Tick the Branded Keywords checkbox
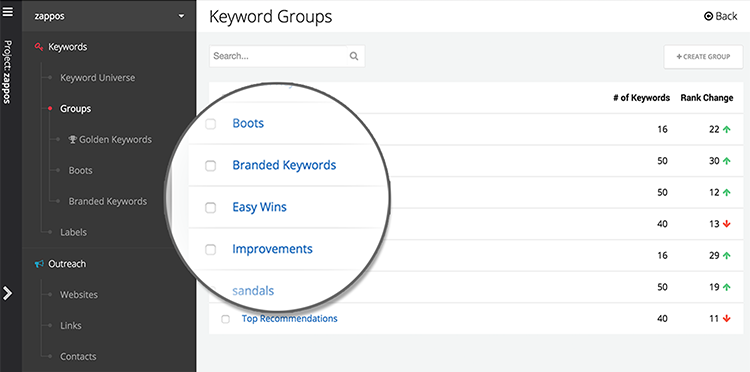750x372 pixels. point(210,166)
